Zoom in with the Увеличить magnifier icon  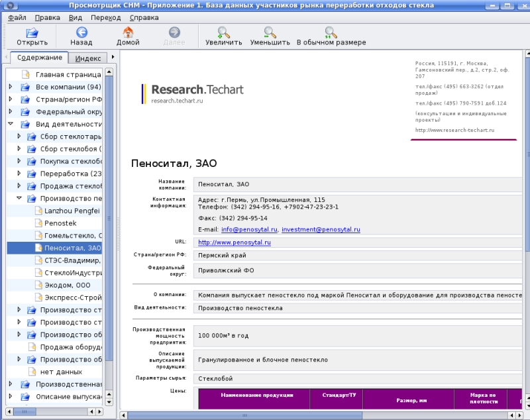[x=223, y=32]
